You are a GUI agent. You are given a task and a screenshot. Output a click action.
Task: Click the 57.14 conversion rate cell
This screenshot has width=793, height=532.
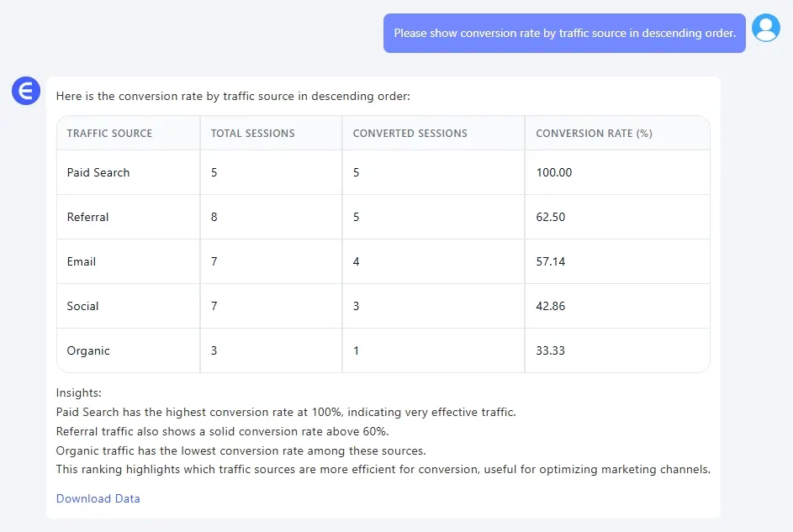551,261
